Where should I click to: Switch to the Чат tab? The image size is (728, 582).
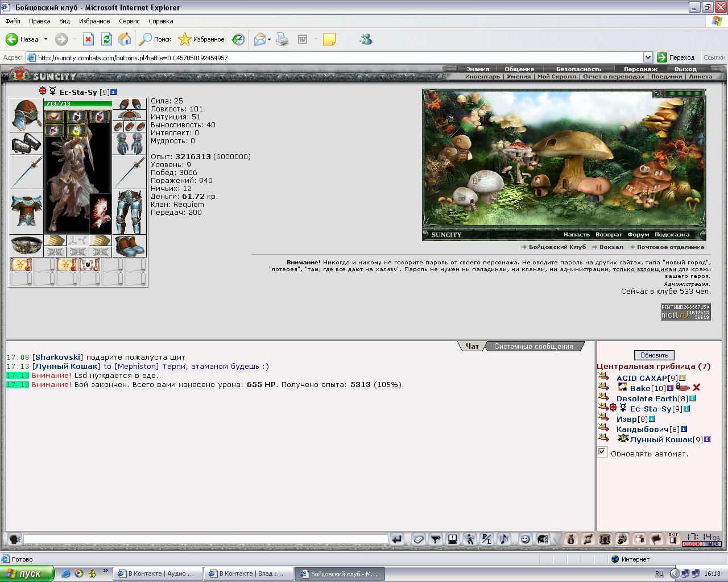pyautogui.click(x=472, y=346)
